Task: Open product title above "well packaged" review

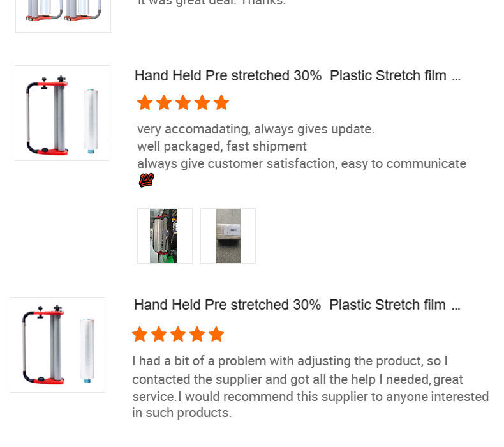Action: 290,76
